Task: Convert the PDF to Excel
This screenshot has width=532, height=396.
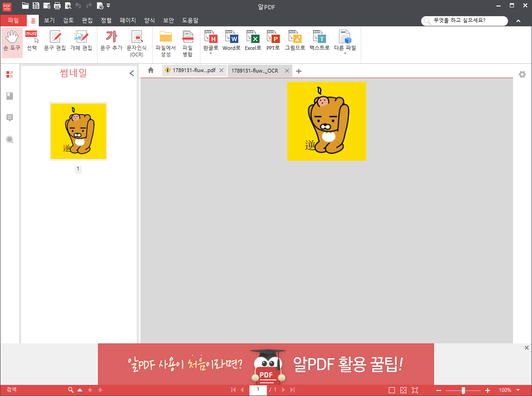Action: point(253,41)
